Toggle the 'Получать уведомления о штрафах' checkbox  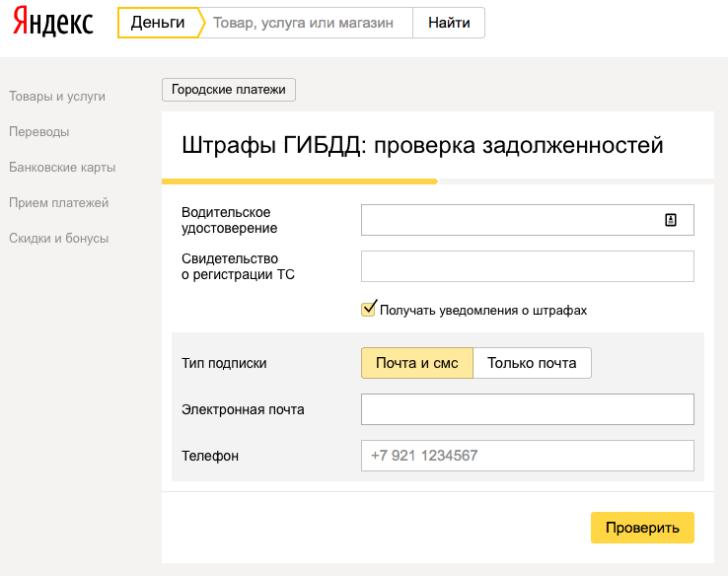[370, 309]
